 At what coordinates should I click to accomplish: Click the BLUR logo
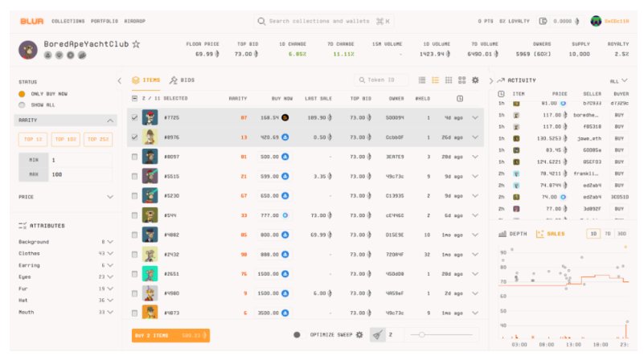point(31,21)
